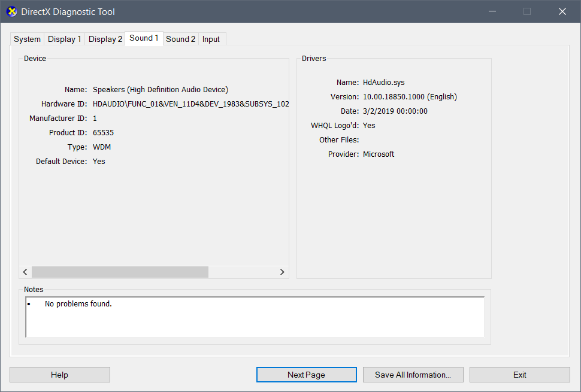This screenshot has width=581, height=392.
Task: Close the DirectX Diagnostic Tool window
Action: point(562,11)
